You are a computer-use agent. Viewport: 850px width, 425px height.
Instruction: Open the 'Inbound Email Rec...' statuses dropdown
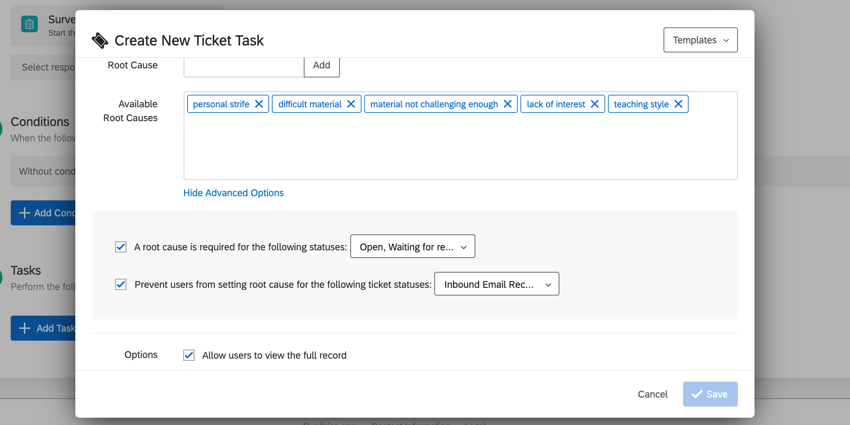tap(496, 285)
